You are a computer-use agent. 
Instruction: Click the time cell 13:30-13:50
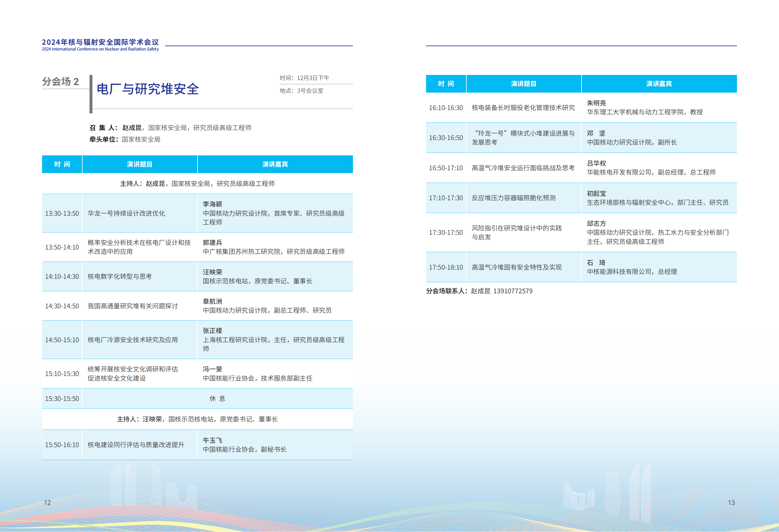pyautogui.click(x=62, y=213)
